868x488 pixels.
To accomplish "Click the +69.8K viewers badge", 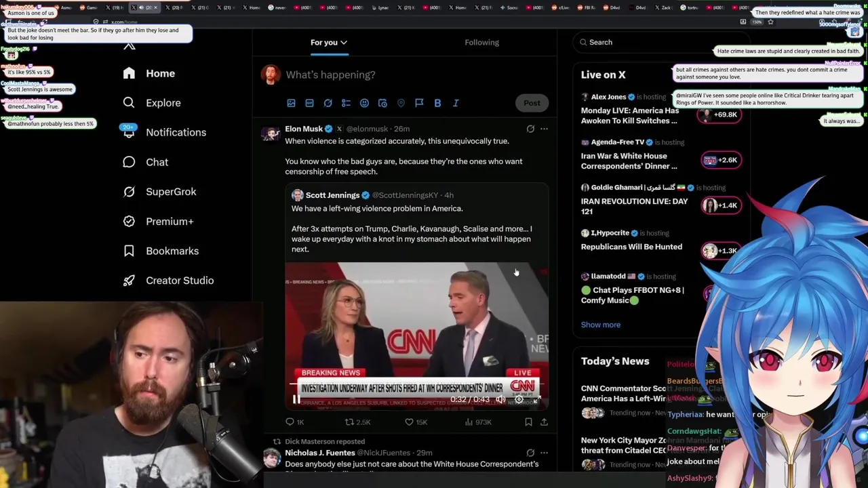I will click(x=720, y=115).
